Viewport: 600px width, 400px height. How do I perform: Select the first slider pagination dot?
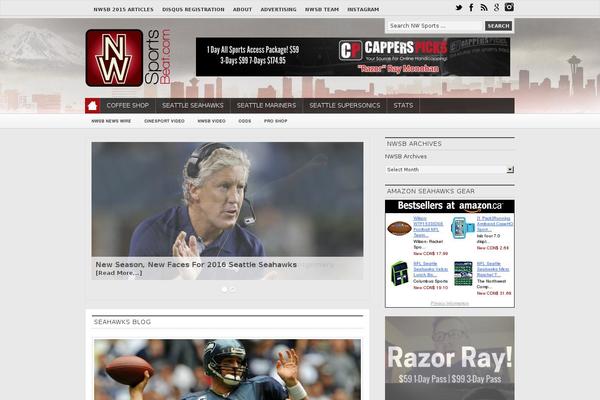pyautogui.click(x=225, y=289)
